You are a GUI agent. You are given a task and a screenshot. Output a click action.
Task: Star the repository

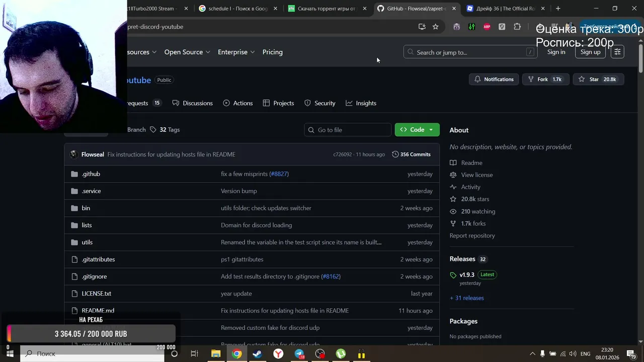(598, 79)
